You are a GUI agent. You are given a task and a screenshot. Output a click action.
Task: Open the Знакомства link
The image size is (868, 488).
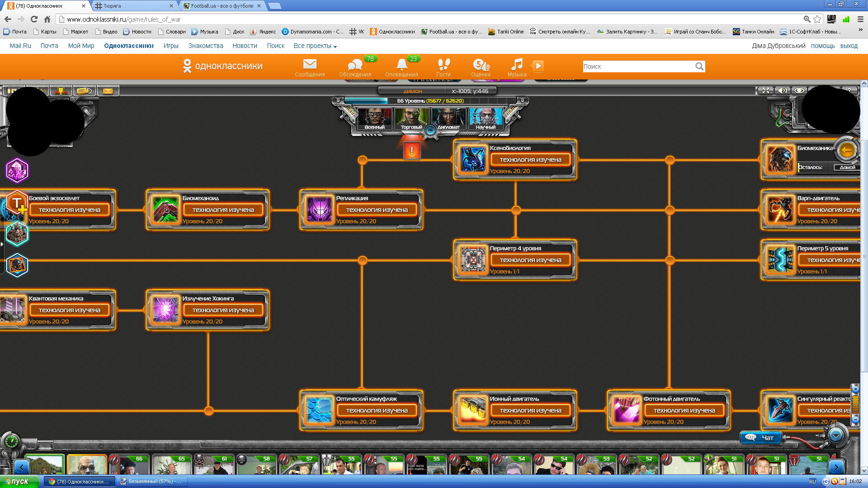click(x=206, y=46)
